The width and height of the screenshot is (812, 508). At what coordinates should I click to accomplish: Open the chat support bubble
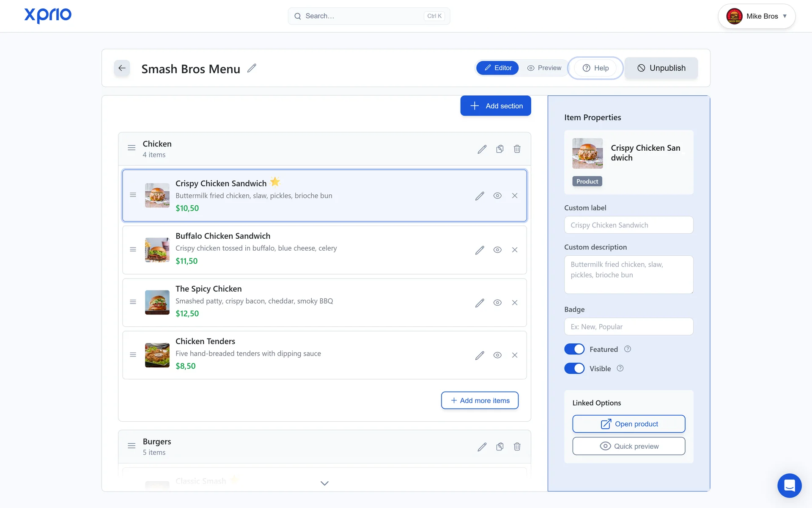tap(789, 486)
